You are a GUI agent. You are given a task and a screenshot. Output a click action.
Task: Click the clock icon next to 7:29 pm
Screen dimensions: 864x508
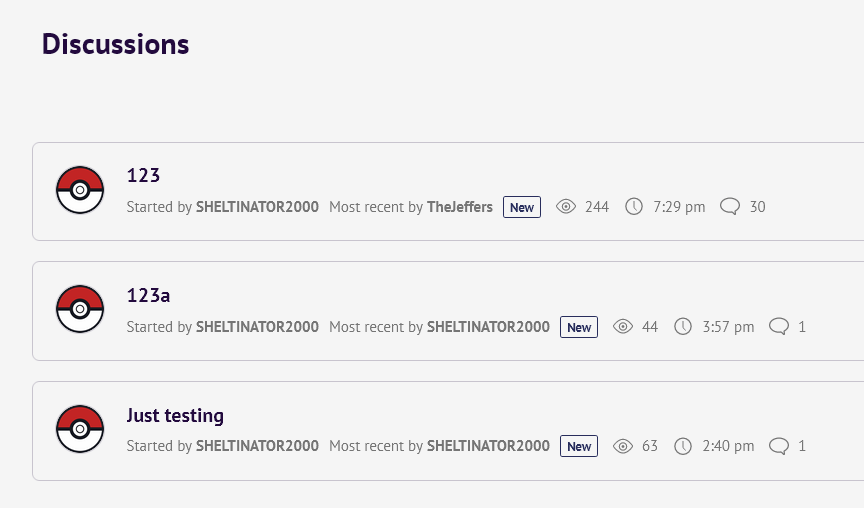[634, 207]
